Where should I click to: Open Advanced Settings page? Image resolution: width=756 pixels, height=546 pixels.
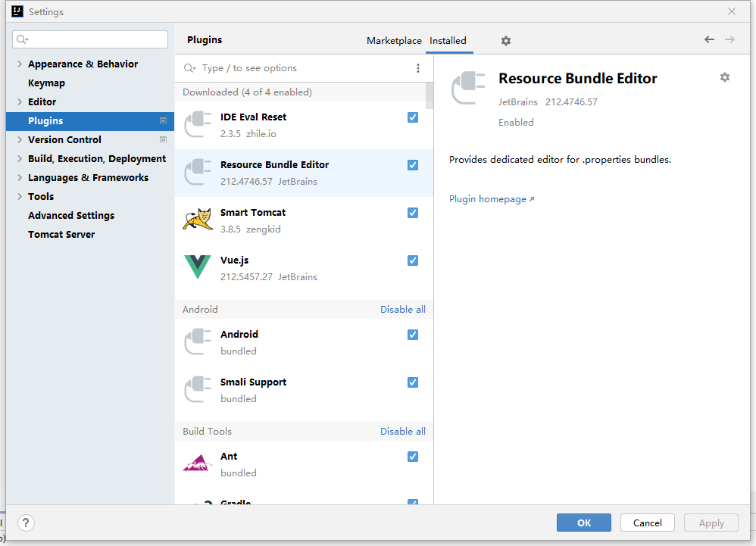click(x=71, y=215)
